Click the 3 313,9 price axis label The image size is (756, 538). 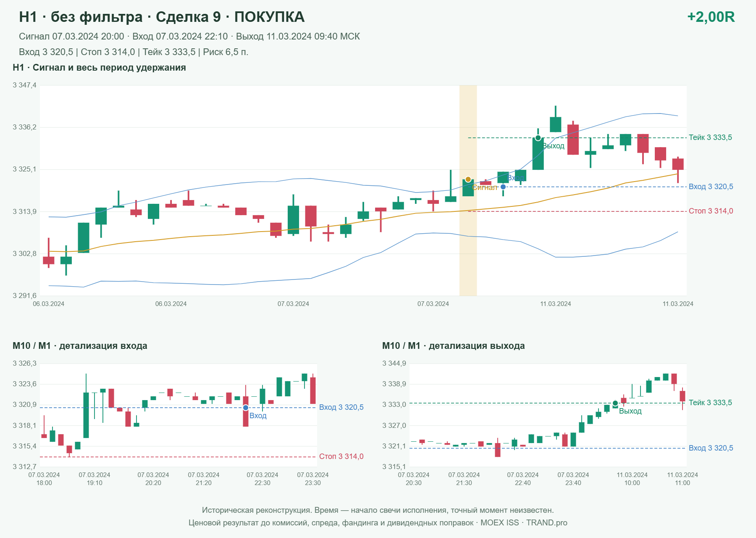coord(24,211)
